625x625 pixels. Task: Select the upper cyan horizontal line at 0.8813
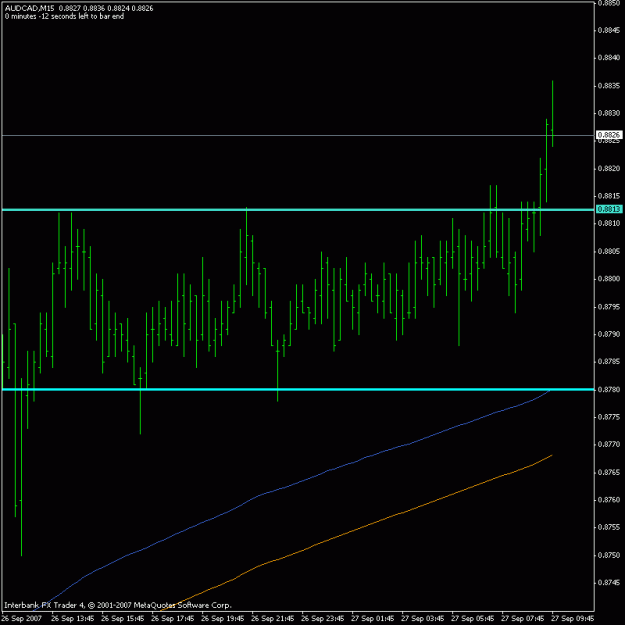298,210
